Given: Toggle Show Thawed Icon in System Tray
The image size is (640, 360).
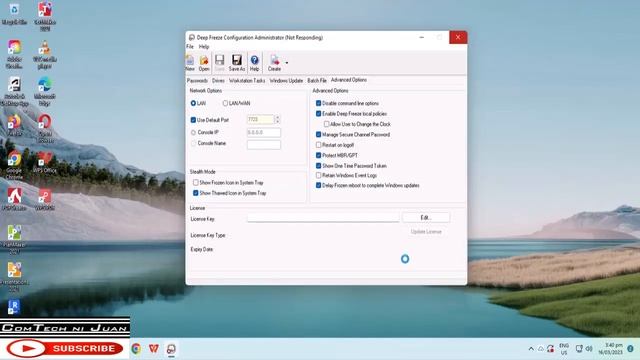Looking at the screenshot, I should click(x=196, y=193).
